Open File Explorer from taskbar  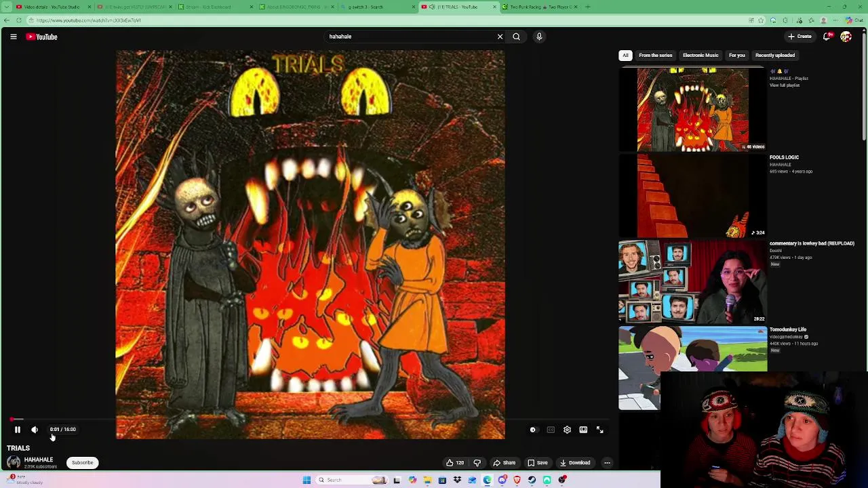[428, 480]
